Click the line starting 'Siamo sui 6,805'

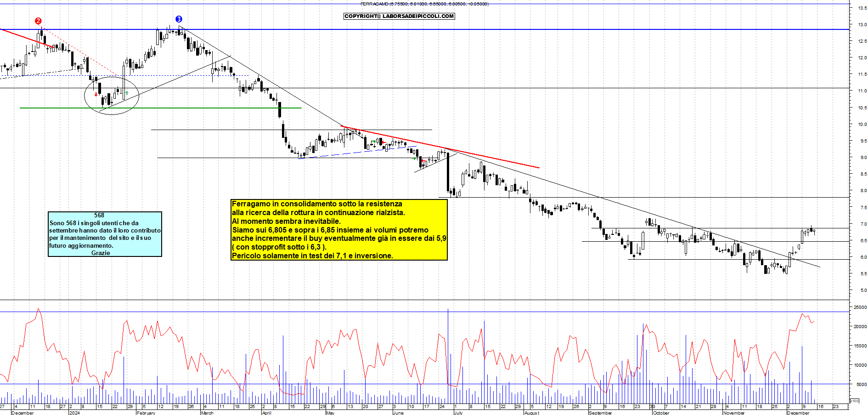330,230
